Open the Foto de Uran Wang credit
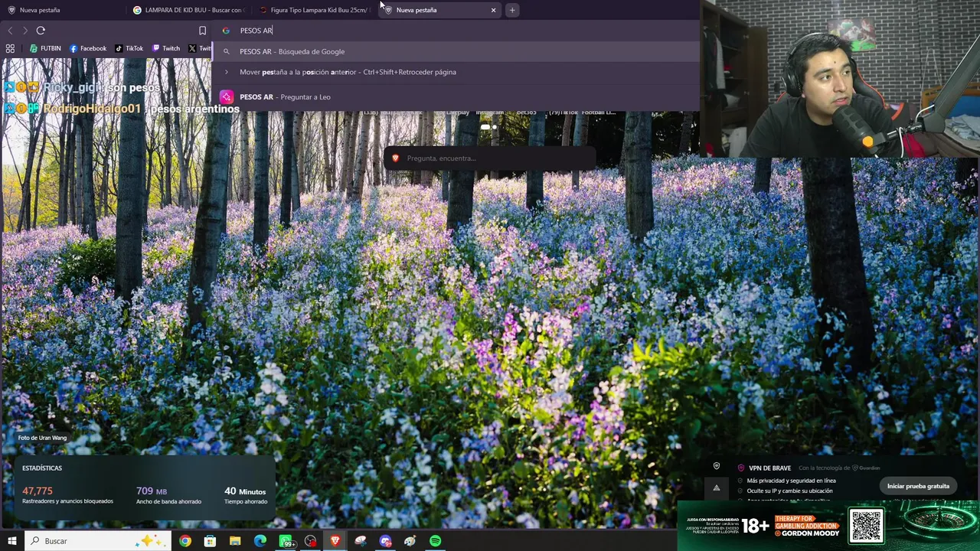The image size is (980, 551). click(42, 438)
